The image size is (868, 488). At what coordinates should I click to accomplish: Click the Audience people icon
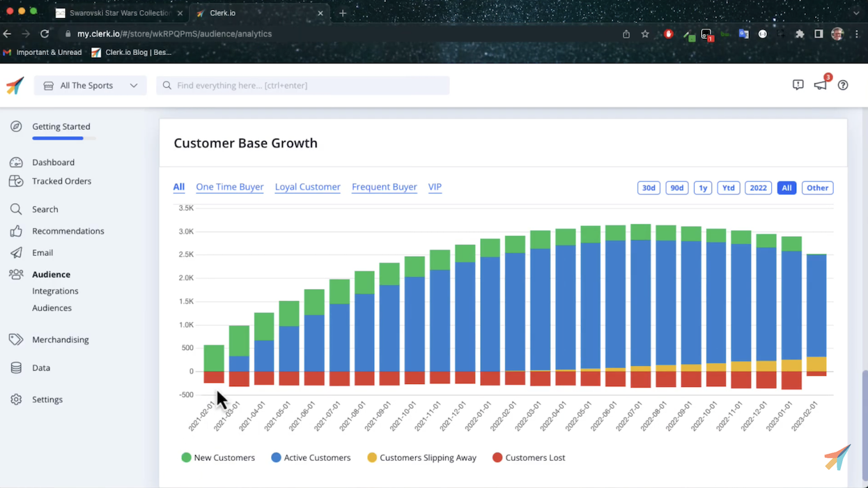click(16, 274)
